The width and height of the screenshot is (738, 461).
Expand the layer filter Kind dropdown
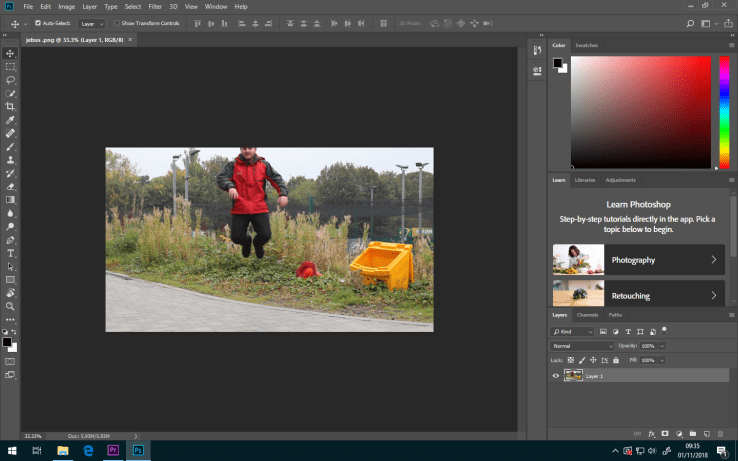[572, 331]
